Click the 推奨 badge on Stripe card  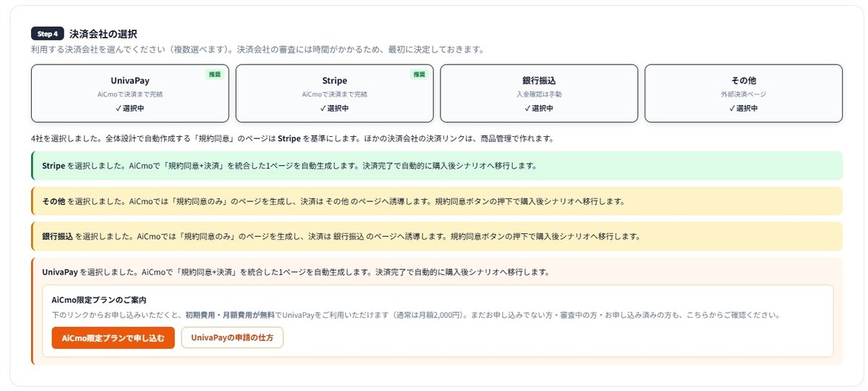coord(419,74)
